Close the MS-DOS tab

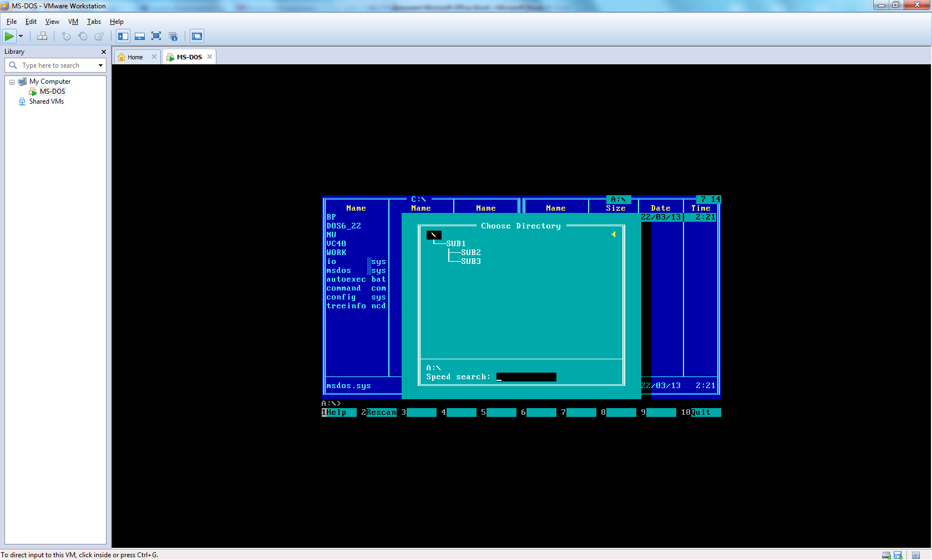click(210, 57)
